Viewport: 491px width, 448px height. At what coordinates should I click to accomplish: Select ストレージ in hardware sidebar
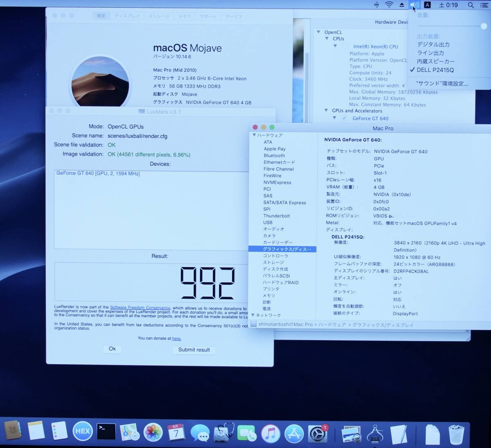(x=273, y=263)
